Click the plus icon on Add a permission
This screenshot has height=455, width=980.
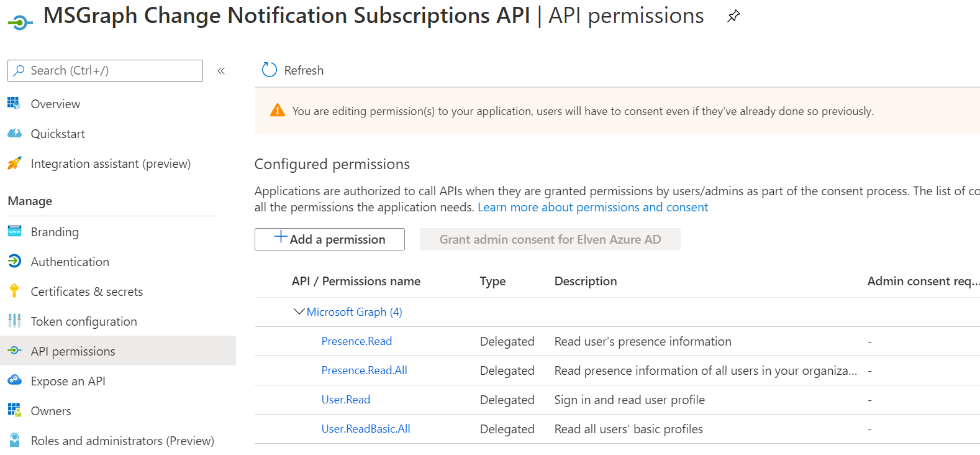click(281, 237)
